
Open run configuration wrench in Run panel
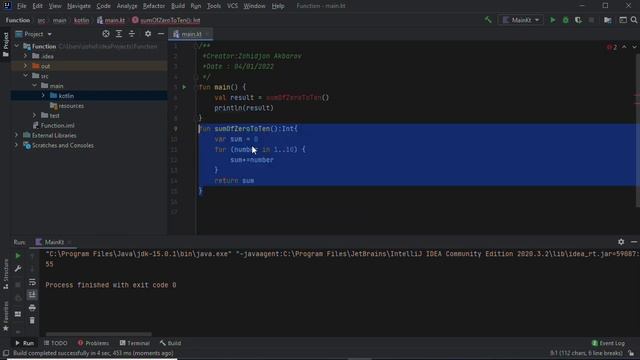tap(18, 269)
